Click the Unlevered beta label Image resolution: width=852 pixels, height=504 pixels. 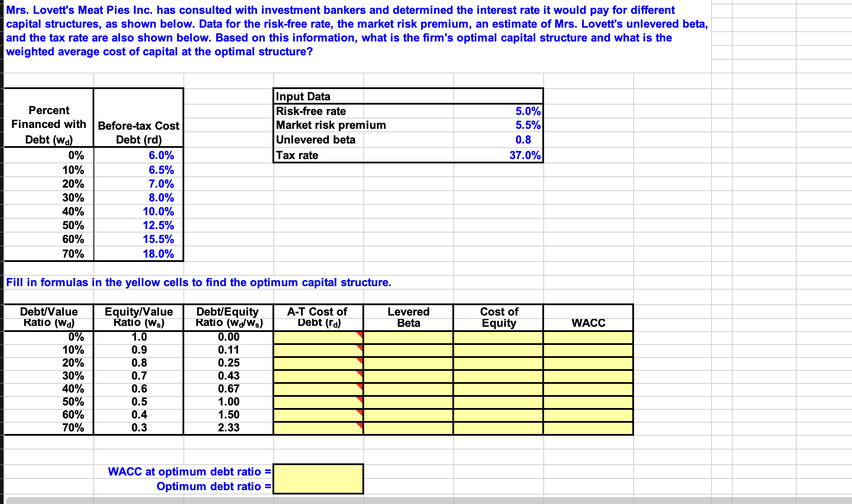(316, 140)
